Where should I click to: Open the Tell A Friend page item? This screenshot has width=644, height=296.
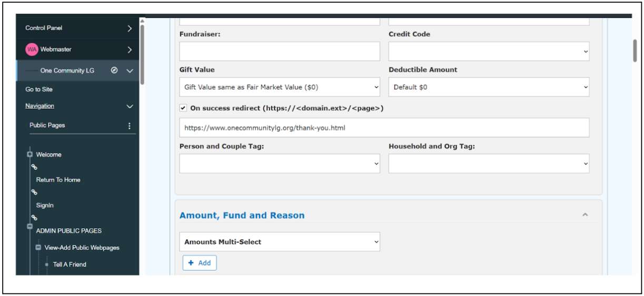coord(70,264)
